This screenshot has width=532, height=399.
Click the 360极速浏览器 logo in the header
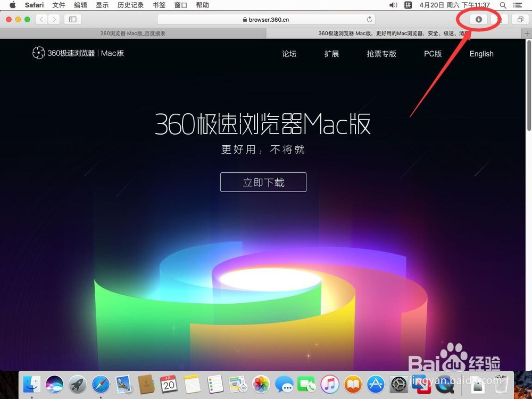tap(78, 53)
